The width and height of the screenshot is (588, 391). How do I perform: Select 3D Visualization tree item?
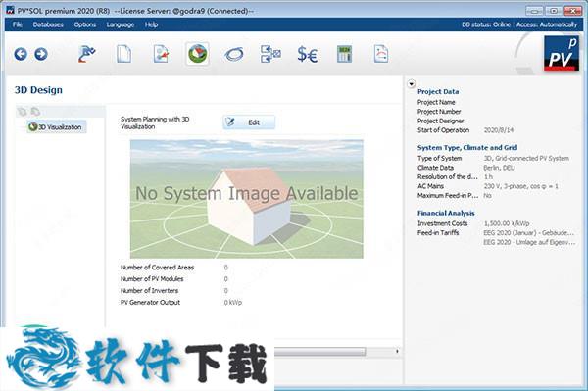click(57, 127)
